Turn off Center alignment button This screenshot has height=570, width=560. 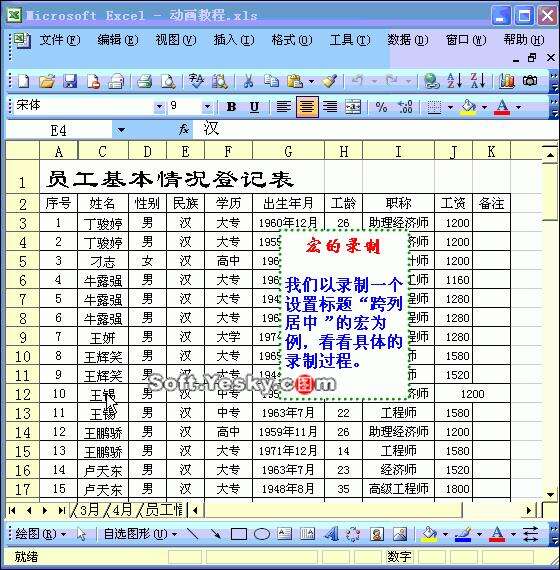(307, 107)
